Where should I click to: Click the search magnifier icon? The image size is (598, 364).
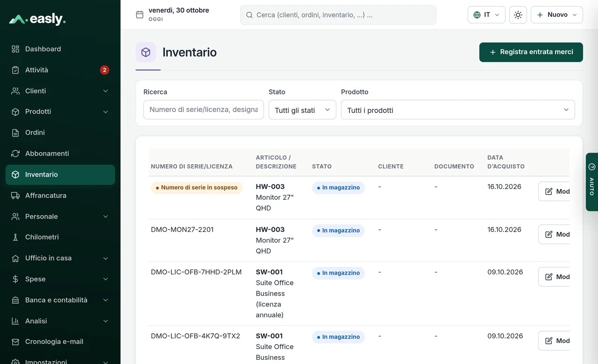(x=249, y=15)
